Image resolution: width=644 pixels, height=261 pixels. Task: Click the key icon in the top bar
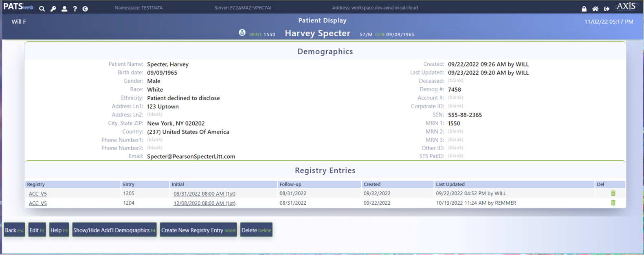coord(53,9)
